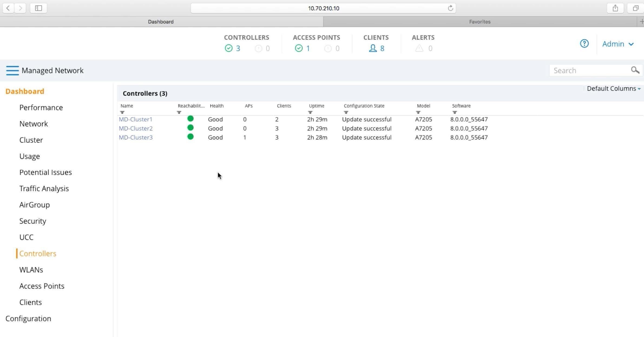
Task: Click the Controllers green checkmark status icon
Action: (229, 48)
